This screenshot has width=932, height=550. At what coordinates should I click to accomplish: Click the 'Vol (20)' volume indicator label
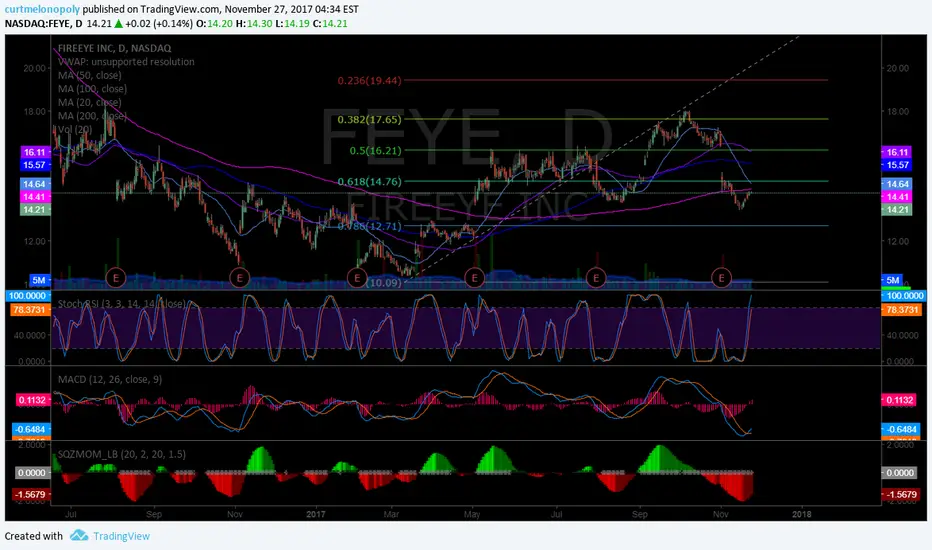tap(75, 129)
